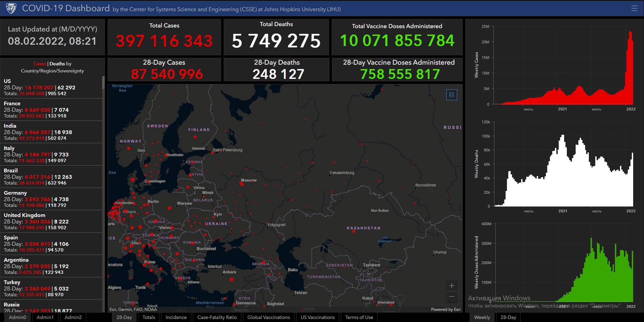Viewport: 644px width, 322px height.
Task: Open the Global Vaccinations tab
Action: [x=269, y=317]
